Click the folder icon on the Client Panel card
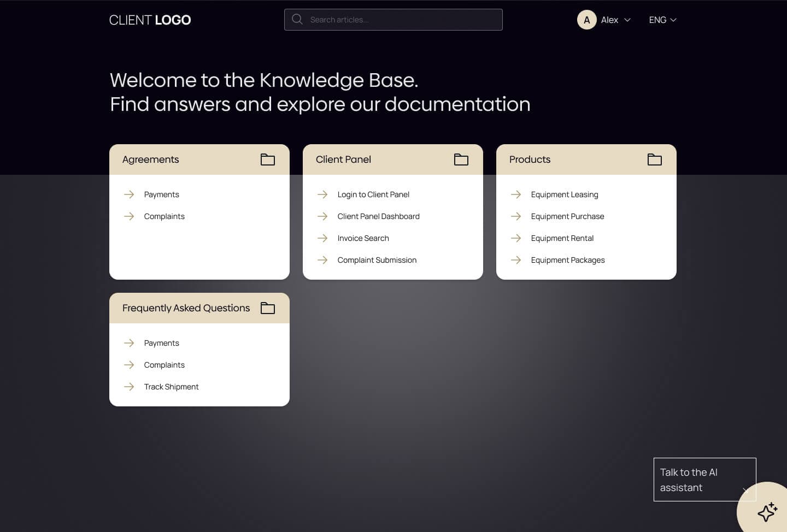The image size is (787, 532). [x=461, y=159]
